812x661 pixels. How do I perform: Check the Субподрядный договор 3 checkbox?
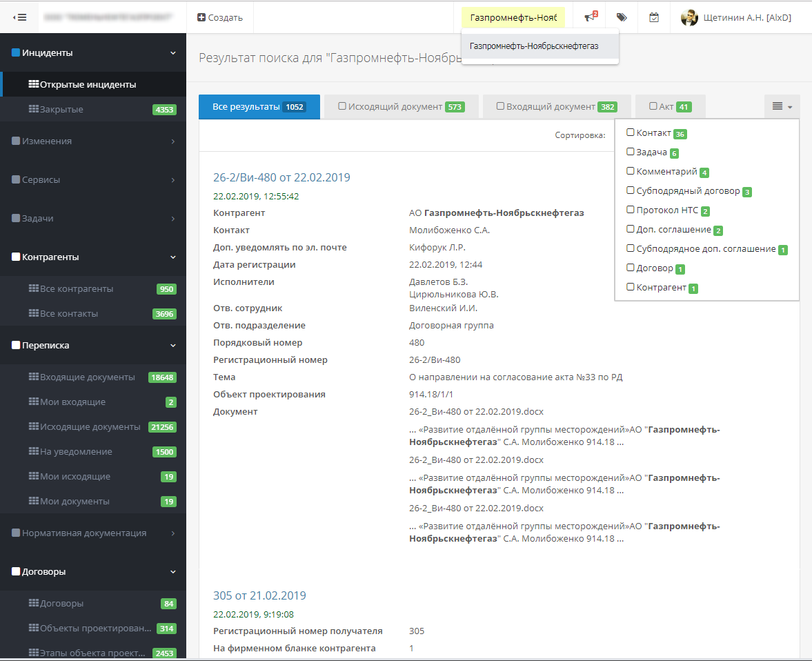pyautogui.click(x=631, y=190)
